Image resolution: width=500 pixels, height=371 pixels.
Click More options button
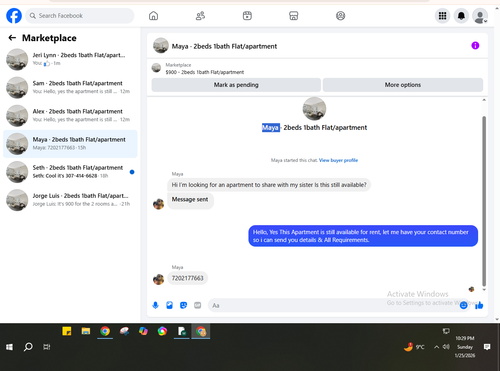[403, 85]
